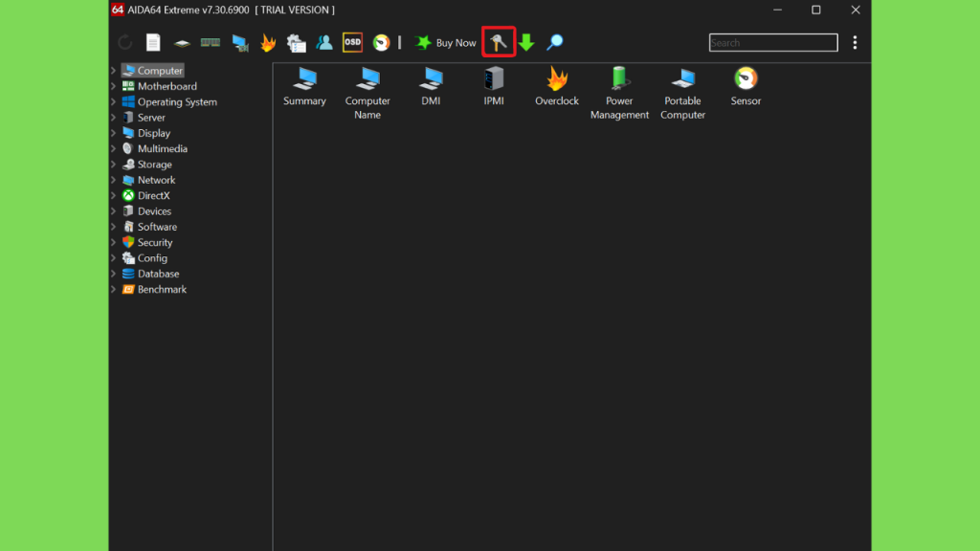Select Config in the tree
The image size is (980, 551).
pyautogui.click(x=145, y=258)
